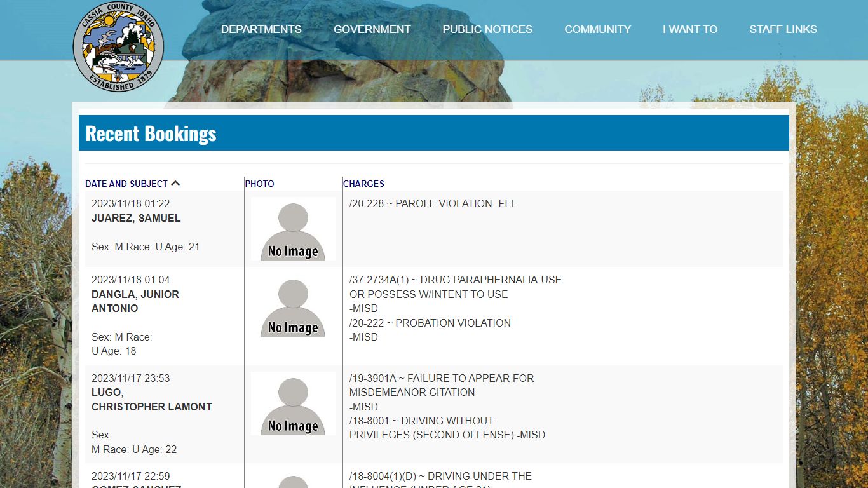The image size is (868, 488).
Task: Select the Juarez, Samuel booking name
Action: coord(136,218)
